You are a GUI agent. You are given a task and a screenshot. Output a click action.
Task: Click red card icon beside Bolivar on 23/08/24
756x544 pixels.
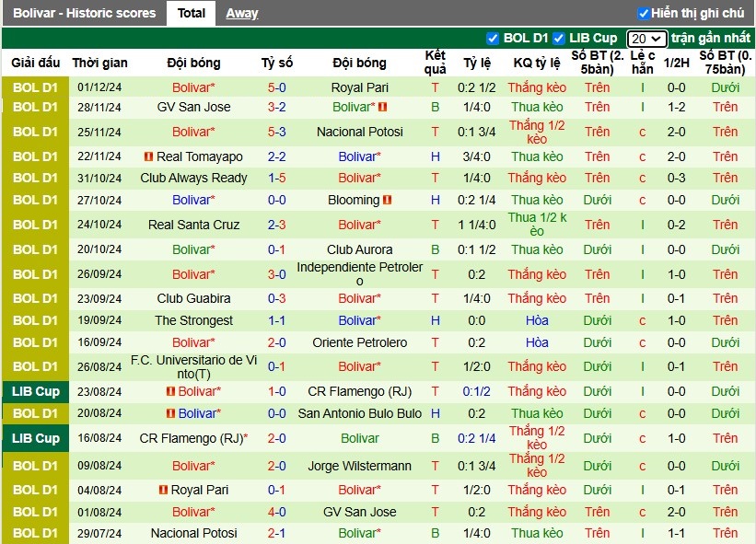point(170,391)
